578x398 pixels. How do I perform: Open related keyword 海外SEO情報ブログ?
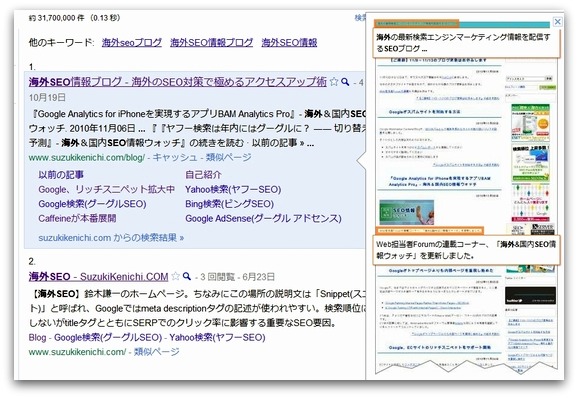(212, 43)
